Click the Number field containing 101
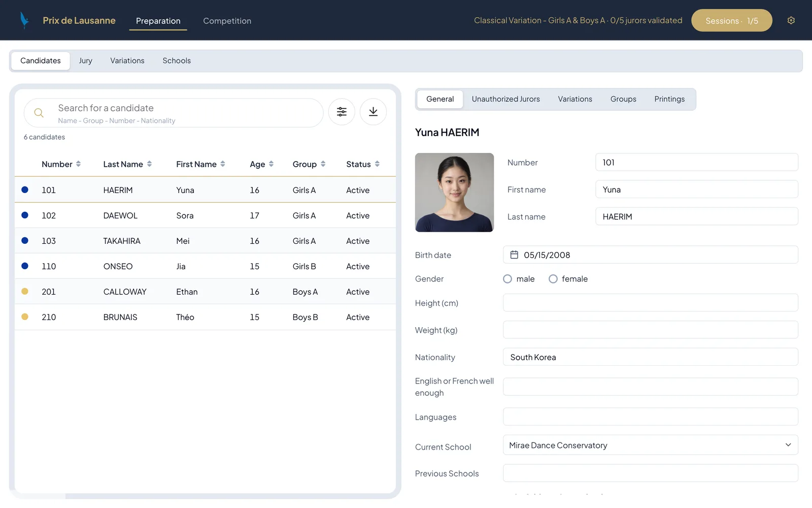 [696, 162]
